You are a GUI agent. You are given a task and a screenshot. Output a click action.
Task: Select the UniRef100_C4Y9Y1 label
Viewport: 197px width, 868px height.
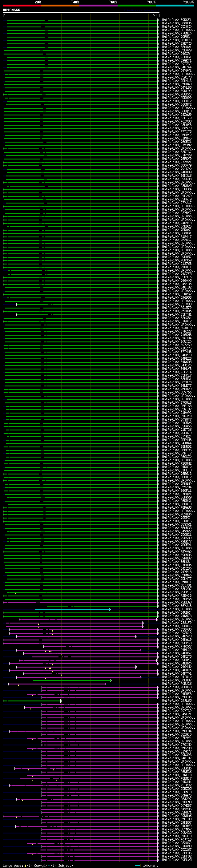coord(176,71)
